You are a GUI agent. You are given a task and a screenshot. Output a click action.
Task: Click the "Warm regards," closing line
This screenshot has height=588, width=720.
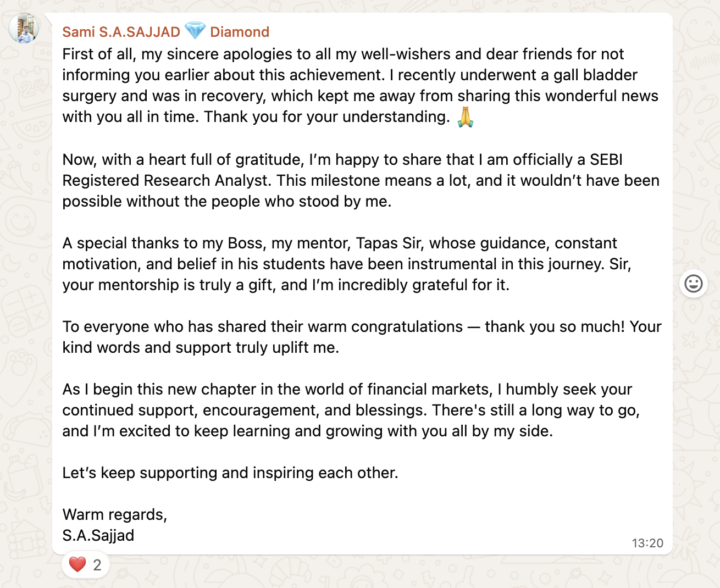[115, 514]
